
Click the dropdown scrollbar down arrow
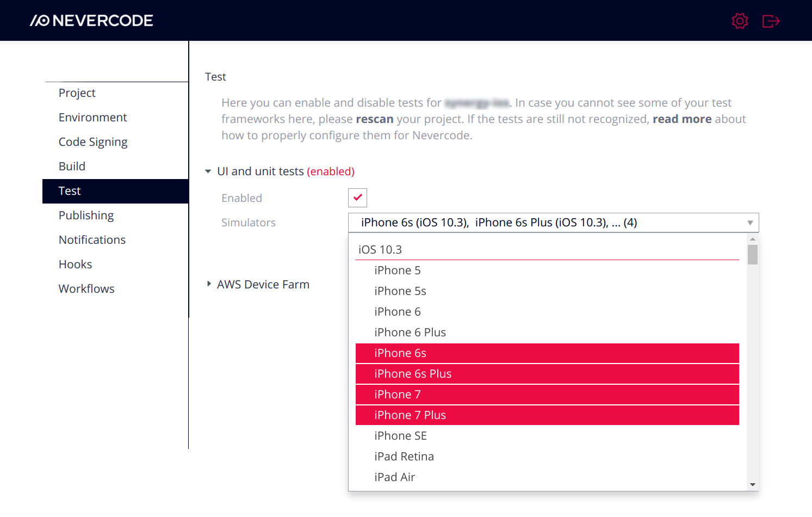(753, 484)
